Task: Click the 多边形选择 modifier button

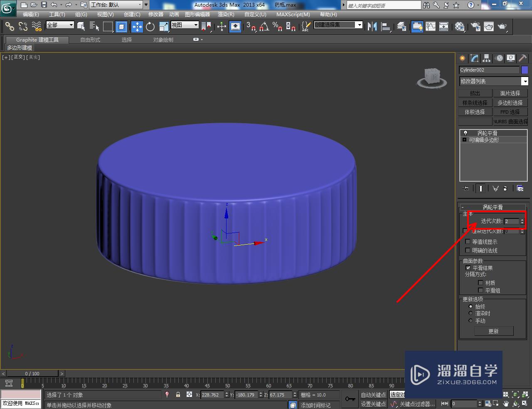Action: (510, 103)
